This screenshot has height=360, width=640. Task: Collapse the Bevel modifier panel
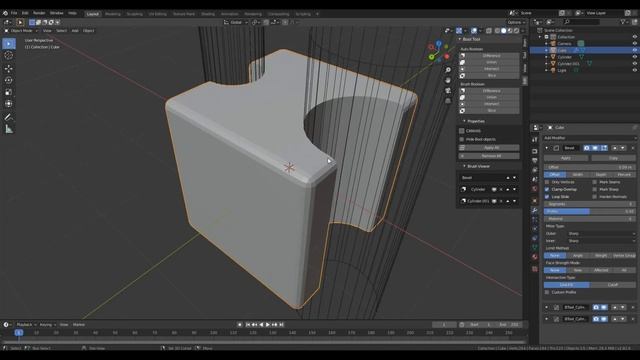click(x=547, y=148)
